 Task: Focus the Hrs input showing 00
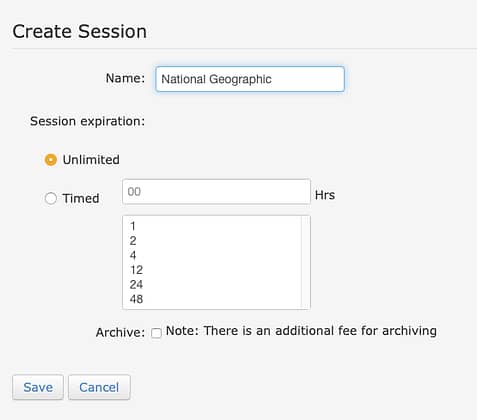coord(216,192)
